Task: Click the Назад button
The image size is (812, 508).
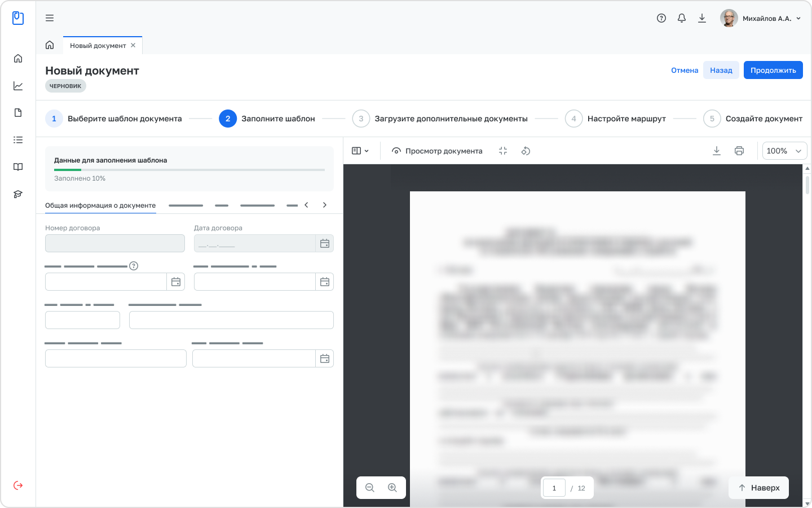Action: (721, 70)
